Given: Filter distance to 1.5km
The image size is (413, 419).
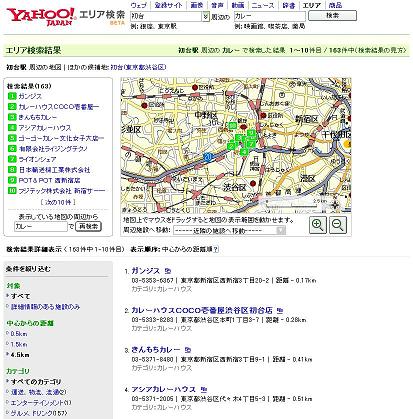Looking at the screenshot, I should (19, 344).
